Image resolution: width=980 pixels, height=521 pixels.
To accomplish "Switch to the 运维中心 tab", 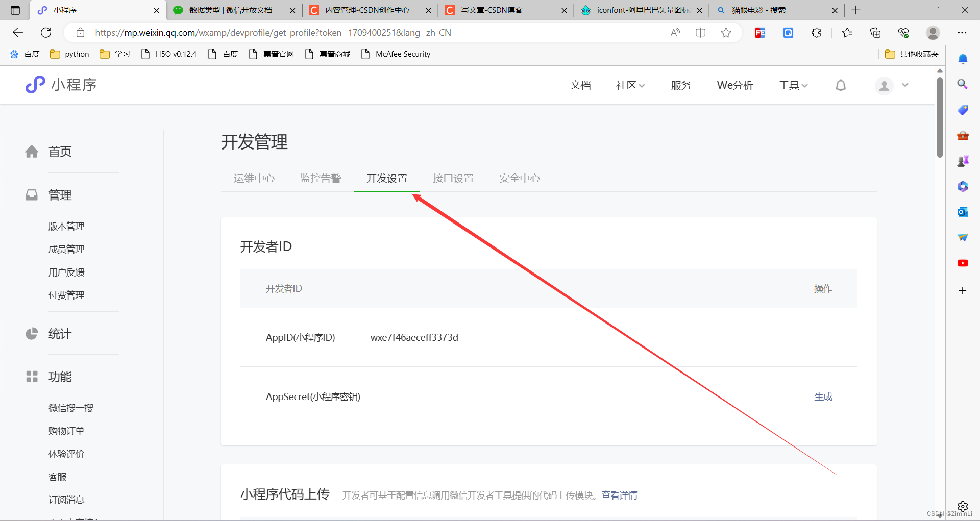I will coord(254,178).
